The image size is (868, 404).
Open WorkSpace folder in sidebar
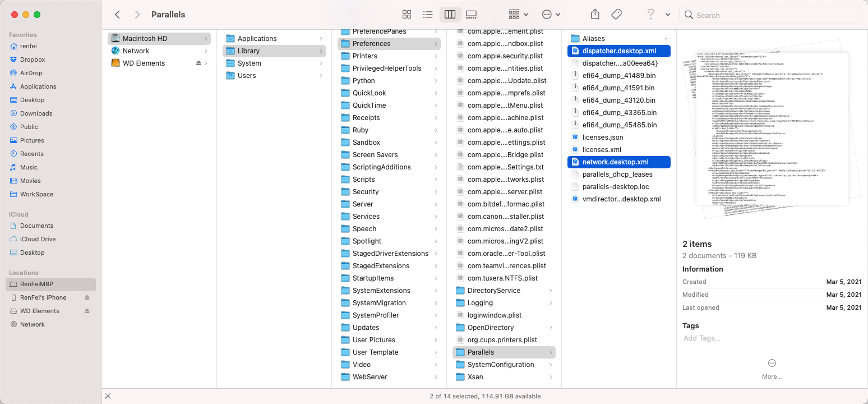point(50,194)
